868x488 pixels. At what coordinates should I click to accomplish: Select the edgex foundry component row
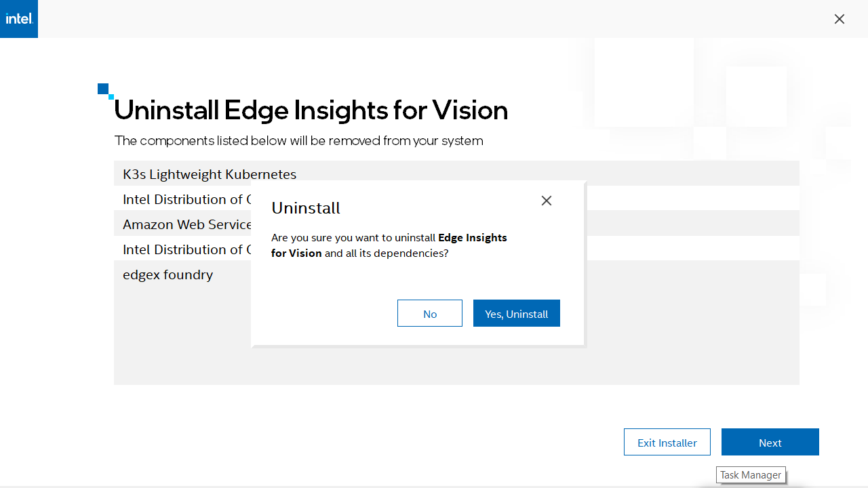coord(168,274)
